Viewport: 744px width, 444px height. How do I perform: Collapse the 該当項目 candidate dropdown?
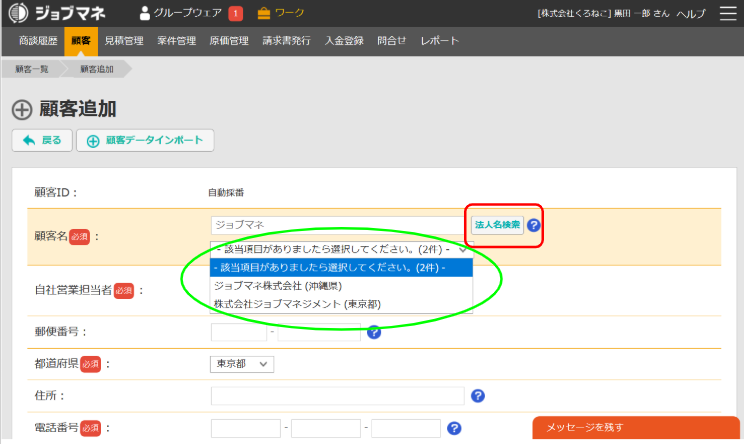click(x=342, y=250)
